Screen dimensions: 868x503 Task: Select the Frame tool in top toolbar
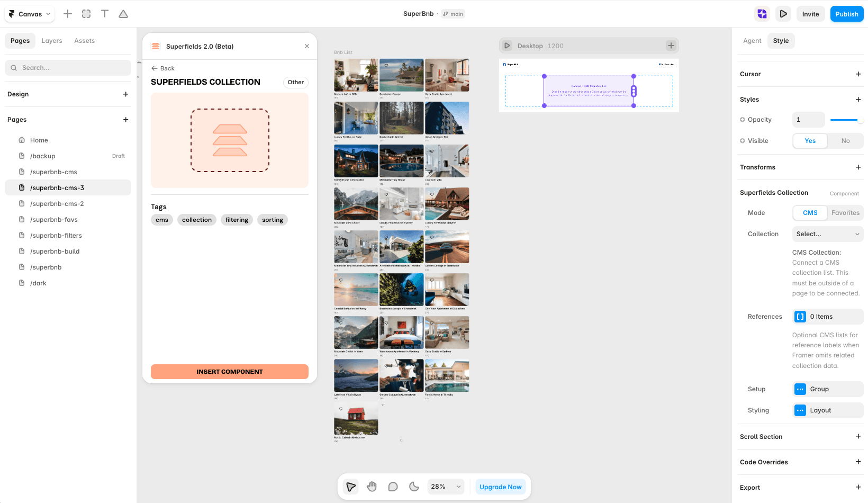86,14
